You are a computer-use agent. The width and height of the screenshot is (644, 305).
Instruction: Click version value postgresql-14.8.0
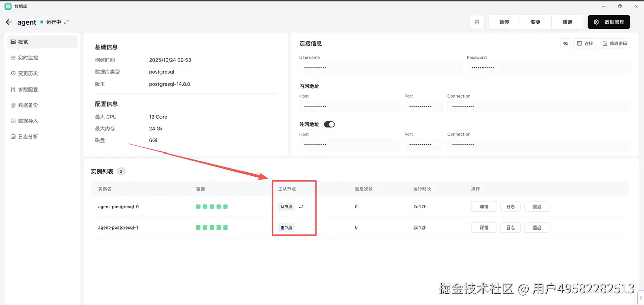click(170, 84)
